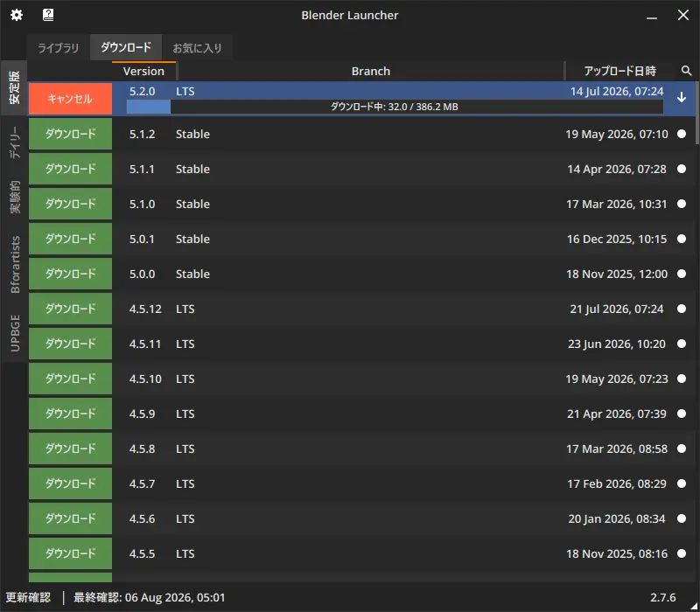Switch to the ライブラリ tab
The width and height of the screenshot is (700, 612).
coord(58,48)
